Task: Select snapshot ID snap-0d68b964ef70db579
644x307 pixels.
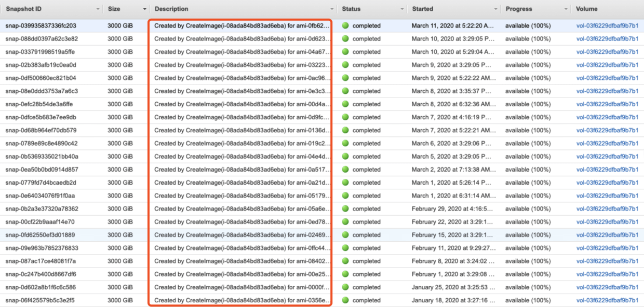Action: (x=41, y=130)
